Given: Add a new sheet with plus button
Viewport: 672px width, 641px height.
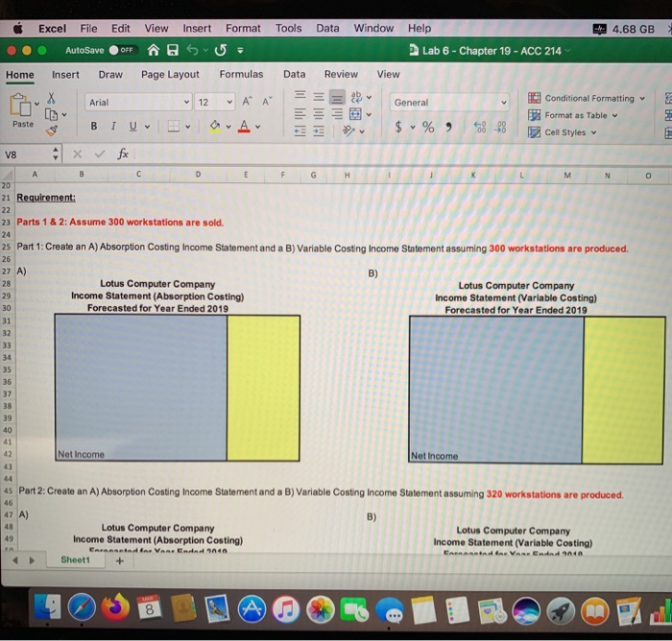Looking at the screenshot, I should (x=120, y=560).
